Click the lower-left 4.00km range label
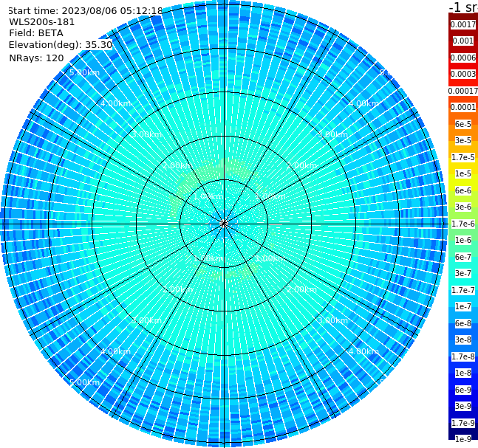 point(115,351)
